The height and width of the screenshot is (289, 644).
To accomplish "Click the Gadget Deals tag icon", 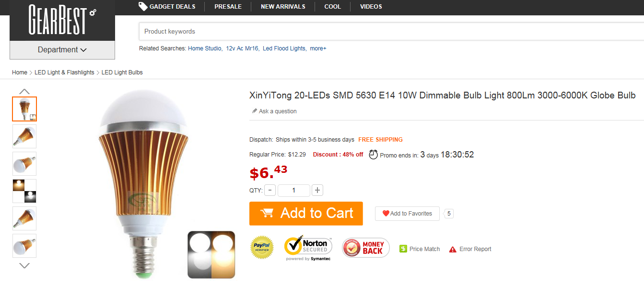I will (143, 6).
